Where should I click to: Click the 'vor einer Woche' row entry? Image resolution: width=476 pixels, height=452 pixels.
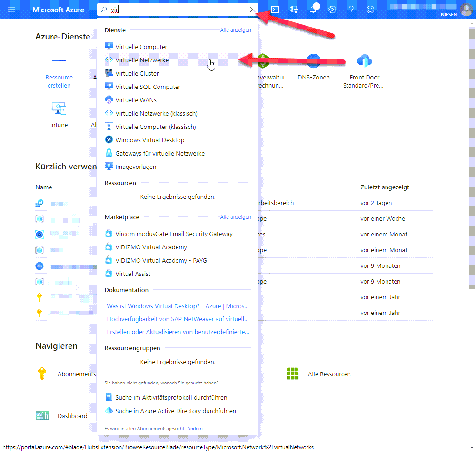[383, 219]
